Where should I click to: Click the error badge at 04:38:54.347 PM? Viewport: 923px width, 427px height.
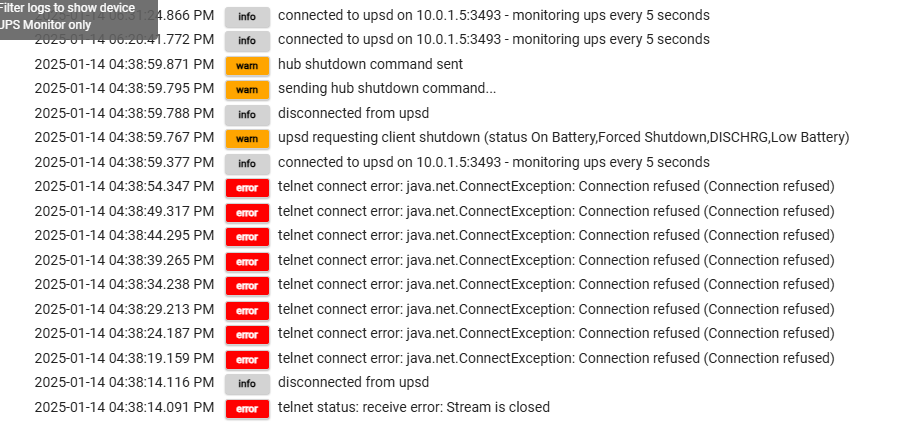247,188
